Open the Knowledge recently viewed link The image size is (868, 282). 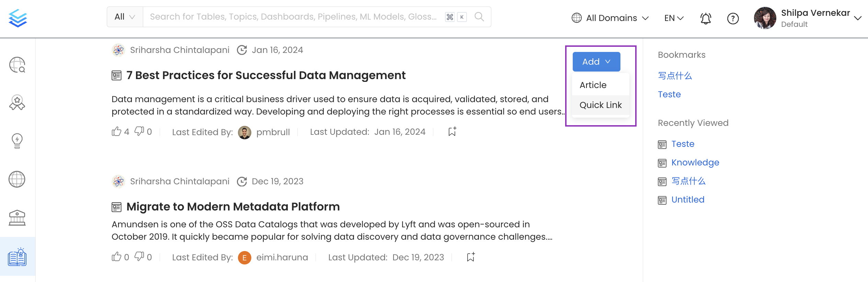tap(695, 162)
